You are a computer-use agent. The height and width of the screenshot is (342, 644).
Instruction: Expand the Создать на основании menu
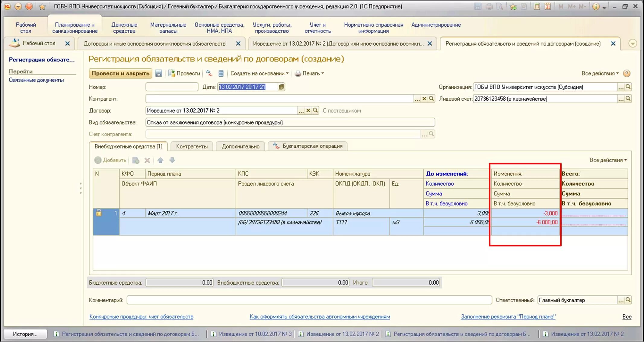(260, 73)
